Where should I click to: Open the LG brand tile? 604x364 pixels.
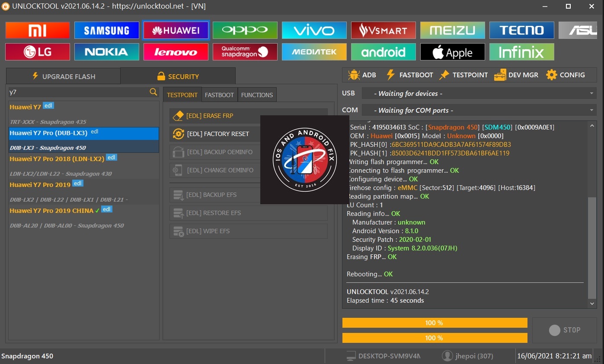click(x=38, y=52)
